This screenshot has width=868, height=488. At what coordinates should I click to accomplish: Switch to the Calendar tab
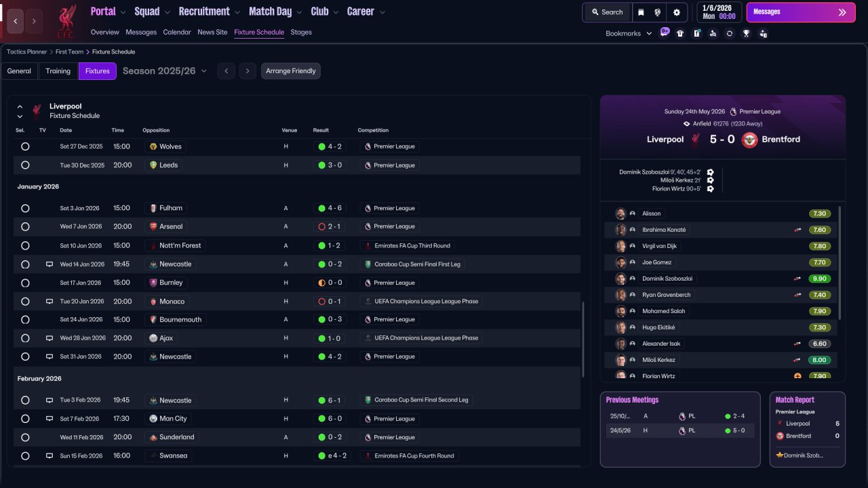point(177,32)
